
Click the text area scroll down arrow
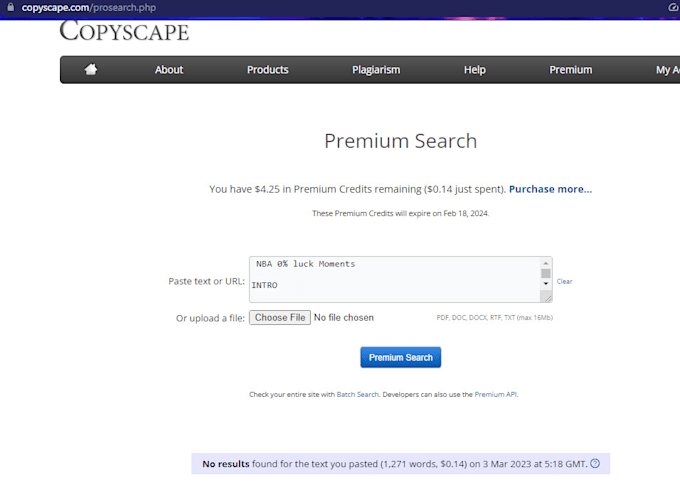pyautogui.click(x=546, y=283)
